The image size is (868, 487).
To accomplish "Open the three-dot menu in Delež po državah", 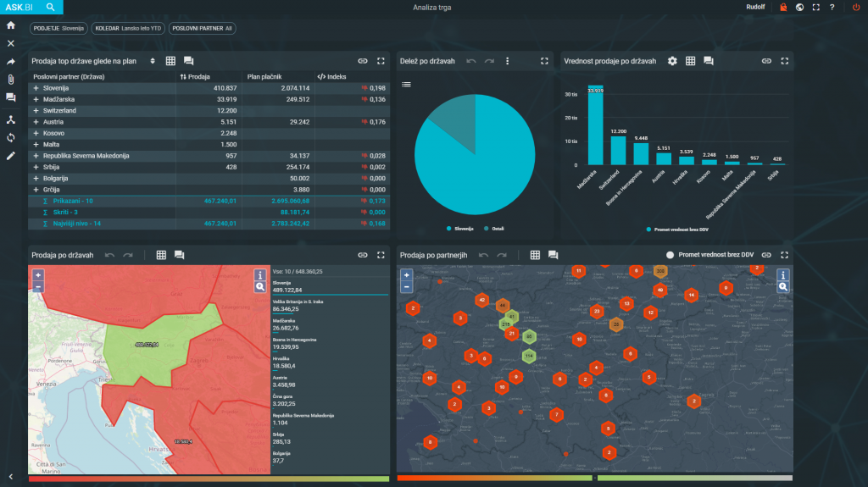I will tap(508, 61).
